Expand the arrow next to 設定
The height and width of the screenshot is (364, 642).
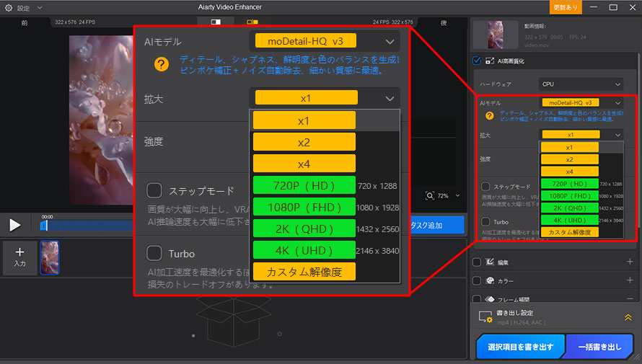tap(40, 8)
